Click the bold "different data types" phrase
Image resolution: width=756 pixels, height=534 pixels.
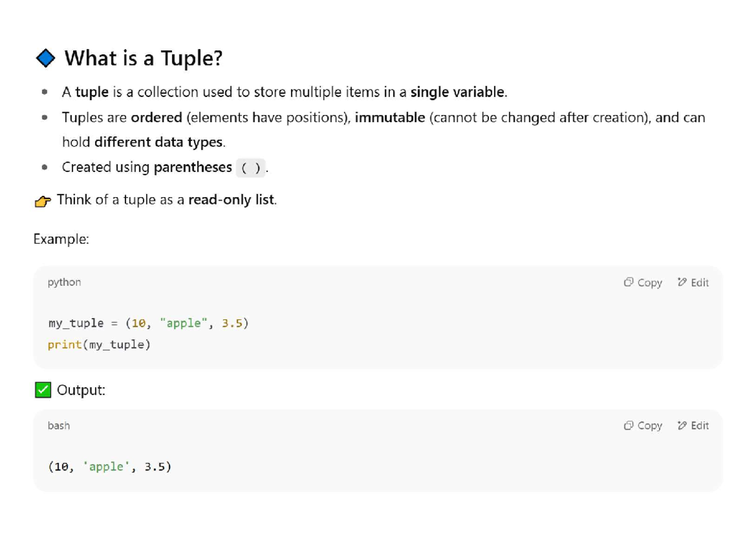[x=158, y=142]
